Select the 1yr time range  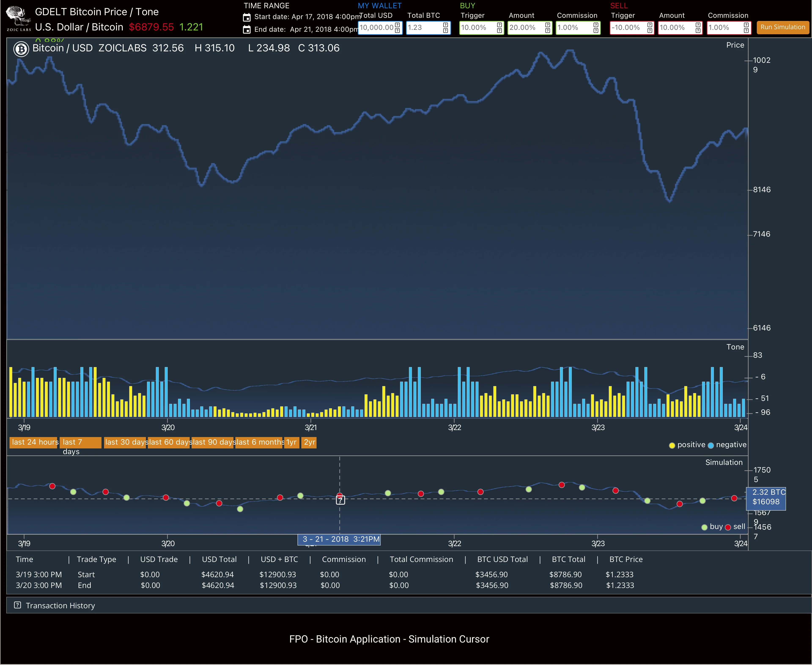292,442
